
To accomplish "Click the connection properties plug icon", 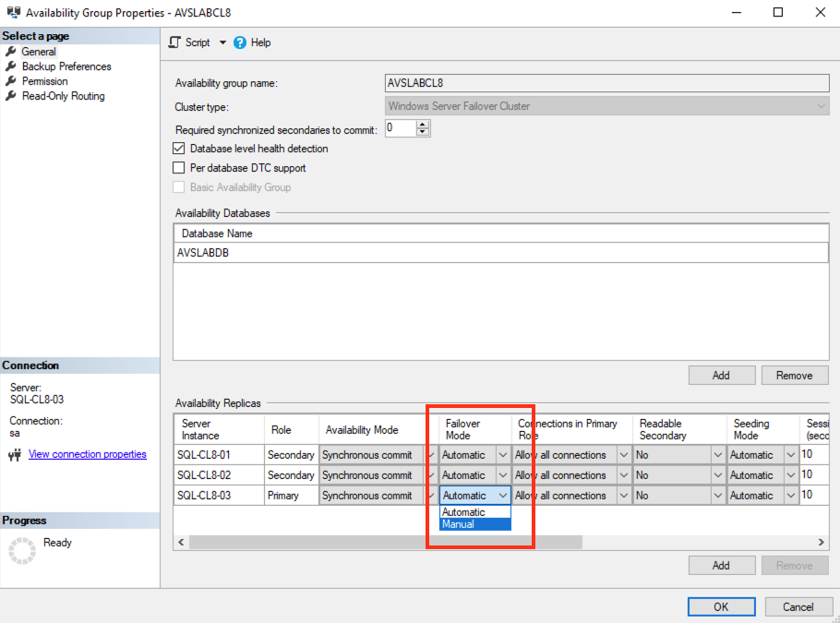I will point(15,455).
